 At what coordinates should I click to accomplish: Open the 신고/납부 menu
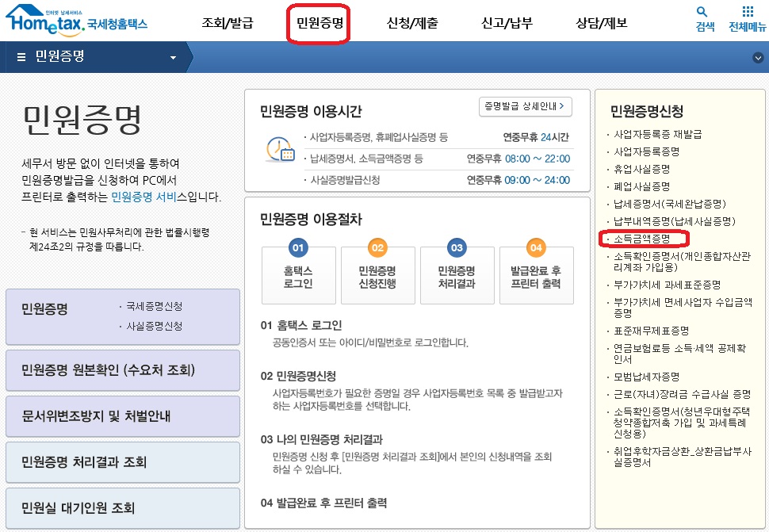click(507, 22)
